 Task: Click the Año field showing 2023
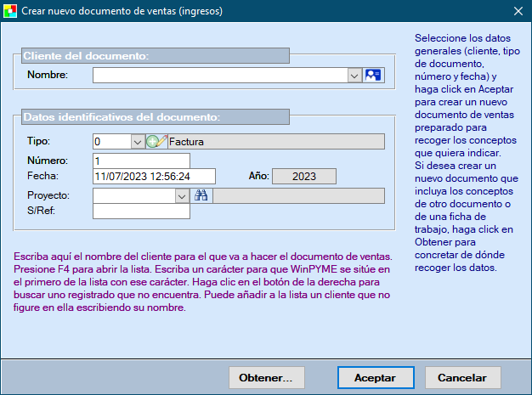[x=305, y=177]
